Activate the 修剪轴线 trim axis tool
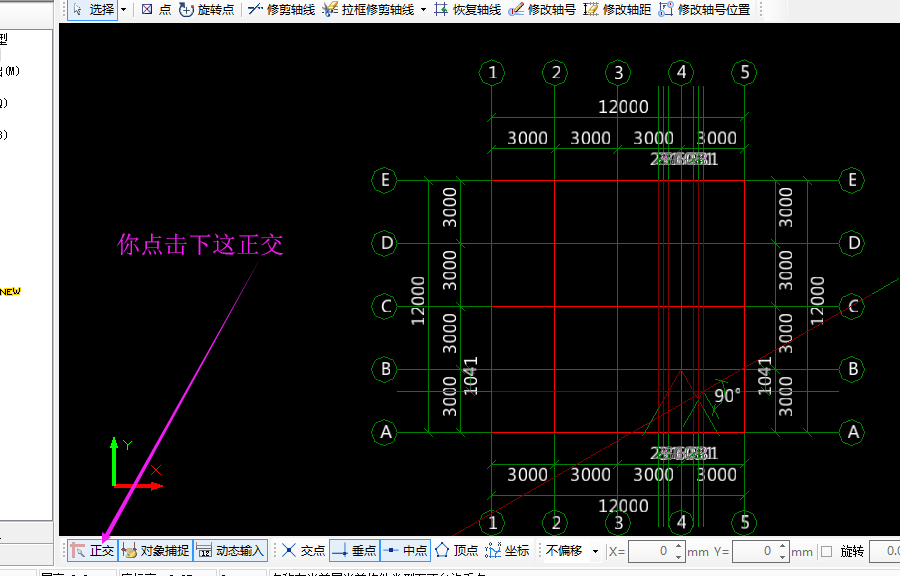Image resolution: width=900 pixels, height=576 pixels. point(281,10)
